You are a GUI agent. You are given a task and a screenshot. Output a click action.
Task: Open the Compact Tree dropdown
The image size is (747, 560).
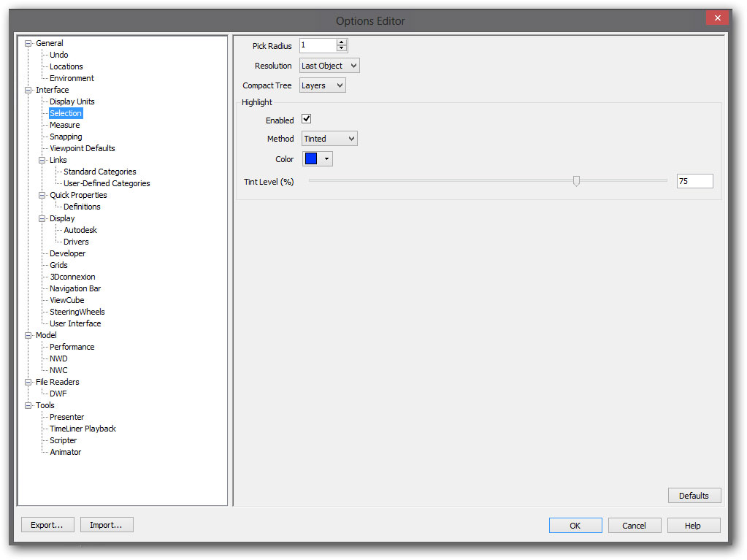pyautogui.click(x=322, y=85)
